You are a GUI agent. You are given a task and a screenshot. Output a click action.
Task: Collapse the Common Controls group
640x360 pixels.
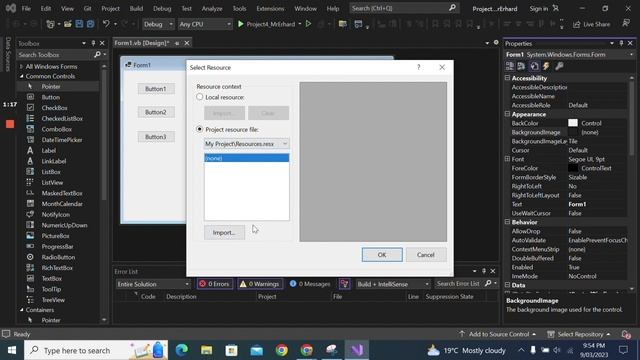coord(22,76)
